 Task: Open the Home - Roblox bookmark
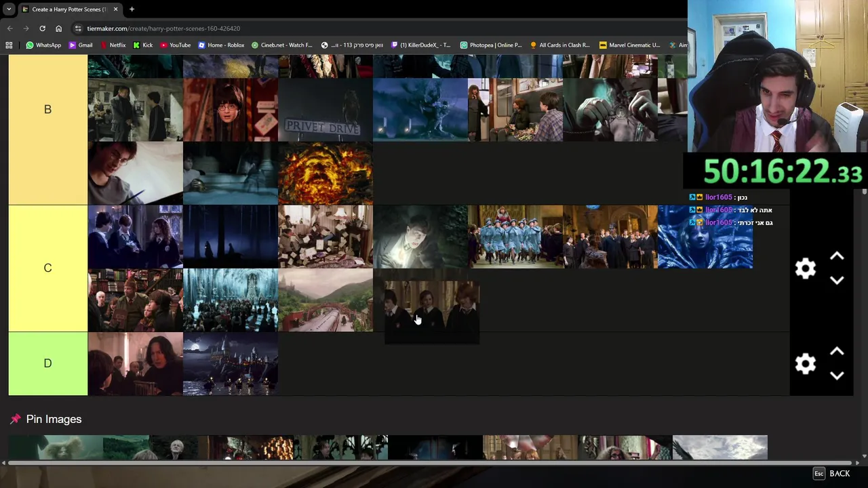[221, 45]
